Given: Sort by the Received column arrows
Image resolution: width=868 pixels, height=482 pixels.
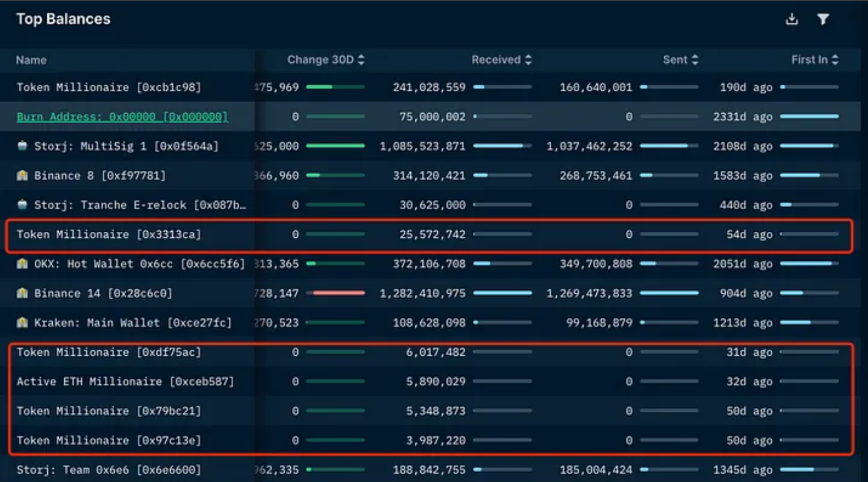Looking at the screenshot, I should [x=528, y=60].
